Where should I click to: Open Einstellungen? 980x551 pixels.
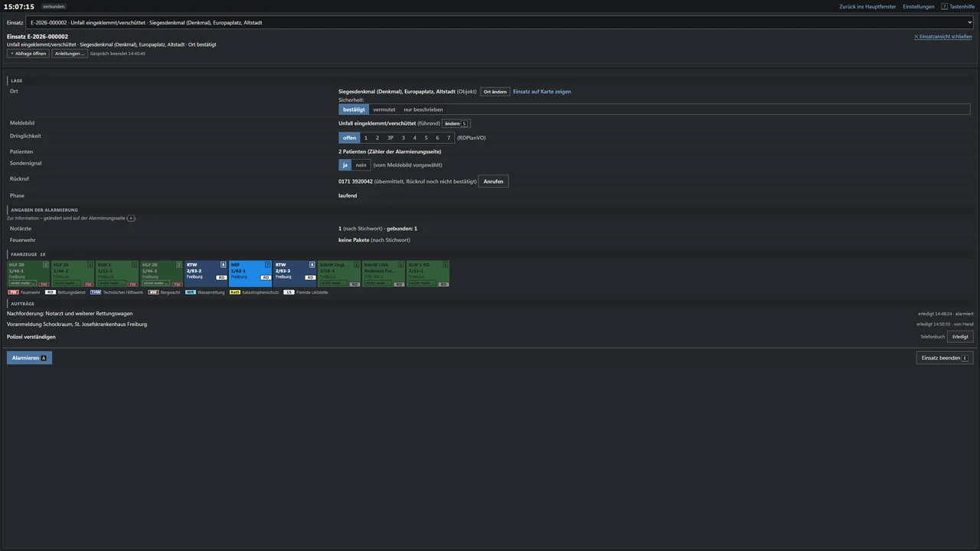(919, 7)
